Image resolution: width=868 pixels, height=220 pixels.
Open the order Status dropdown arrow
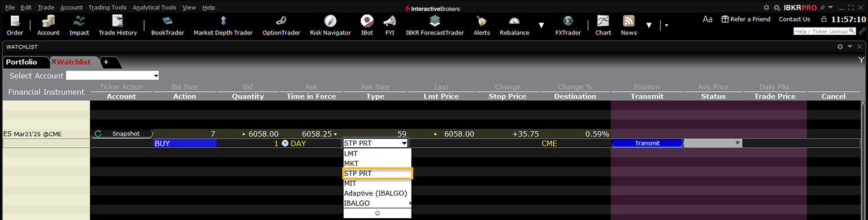[x=737, y=143]
